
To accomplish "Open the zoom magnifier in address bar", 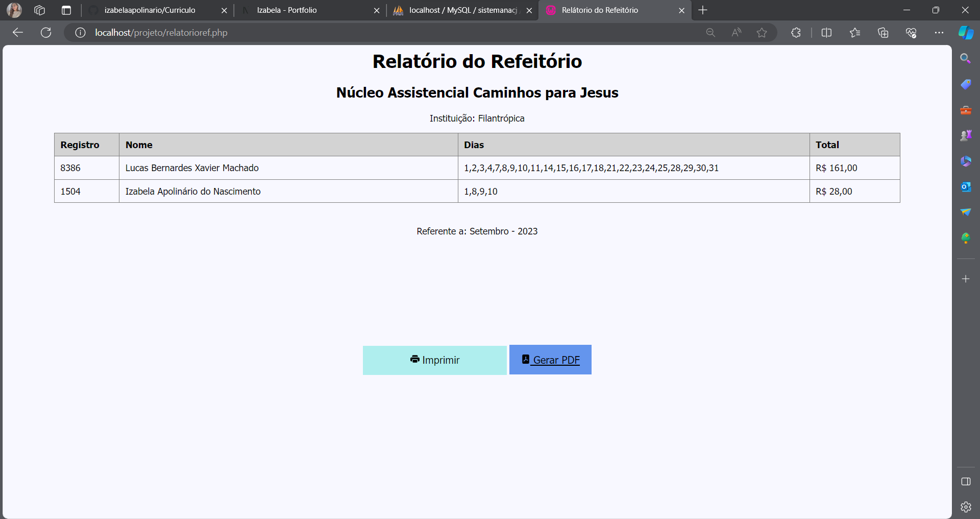I will (710, 33).
